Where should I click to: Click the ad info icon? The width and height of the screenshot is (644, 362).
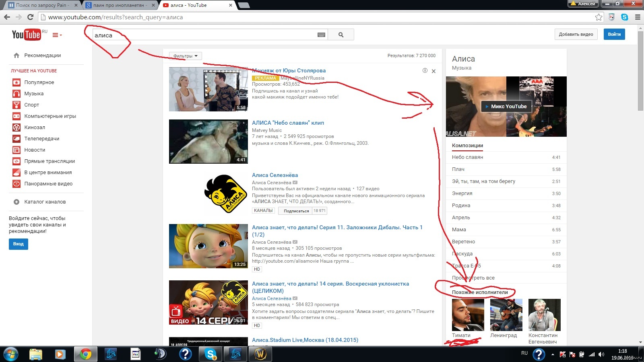tap(425, 71)
